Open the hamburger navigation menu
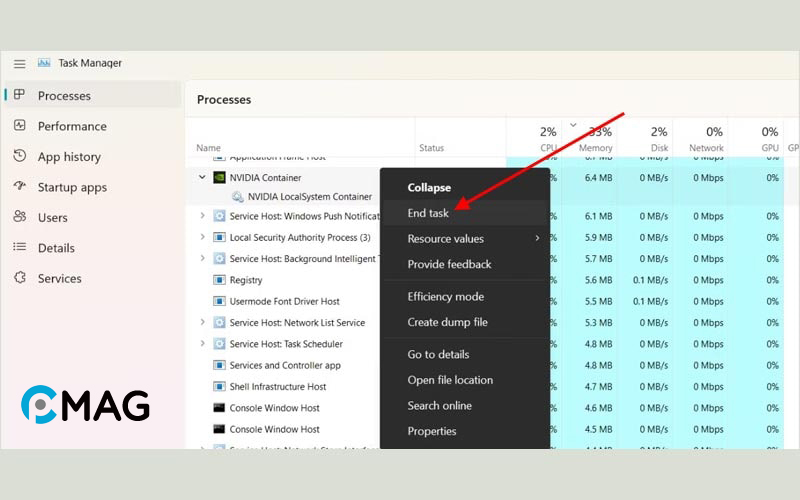 coord(19,63)
